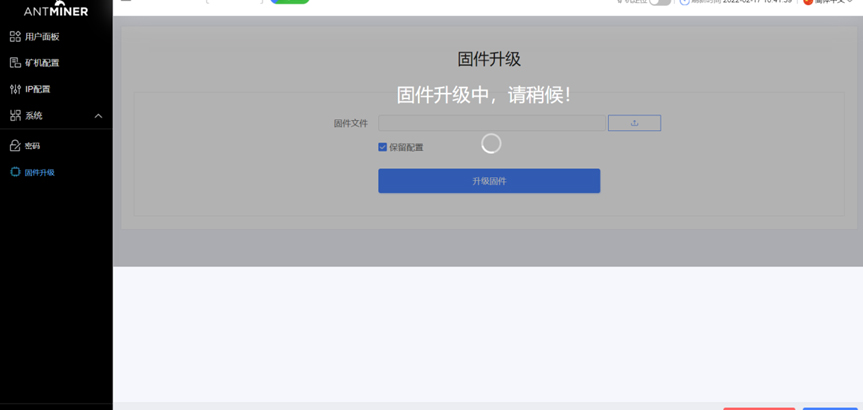The height and width of the screenshot is (410, 863).
Task: Uncheck the 保留配置 checkbox
Action: [382, 147]
